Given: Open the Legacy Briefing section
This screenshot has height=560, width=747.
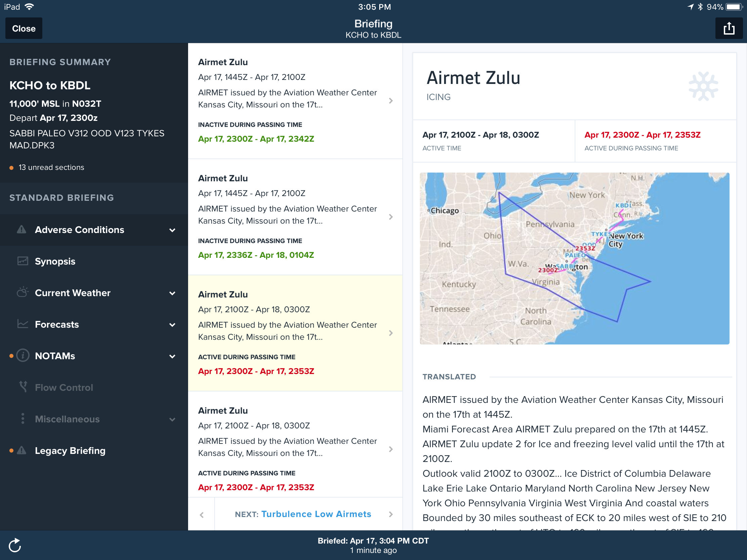Looking at the screenshot, I should coord(70,451).
